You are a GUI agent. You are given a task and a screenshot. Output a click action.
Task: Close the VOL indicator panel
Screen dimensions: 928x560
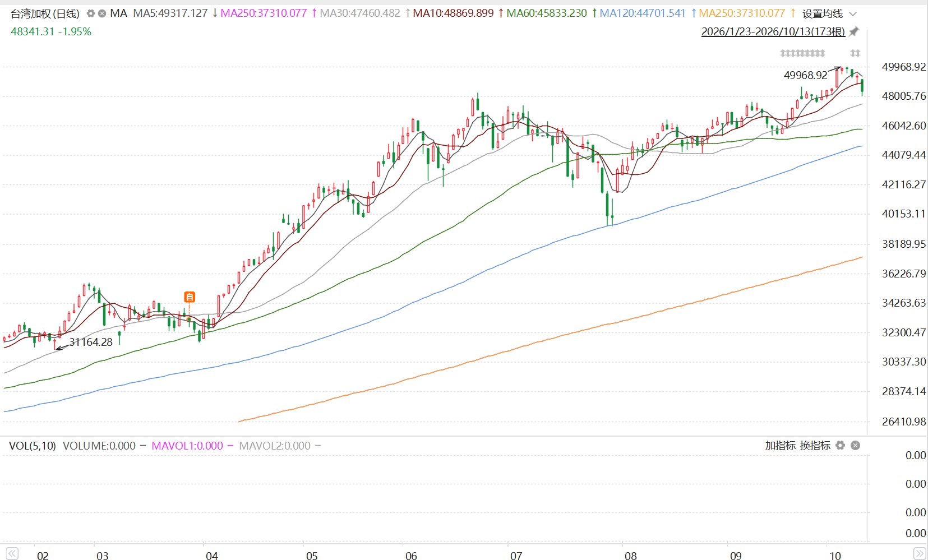pos(855,445)
